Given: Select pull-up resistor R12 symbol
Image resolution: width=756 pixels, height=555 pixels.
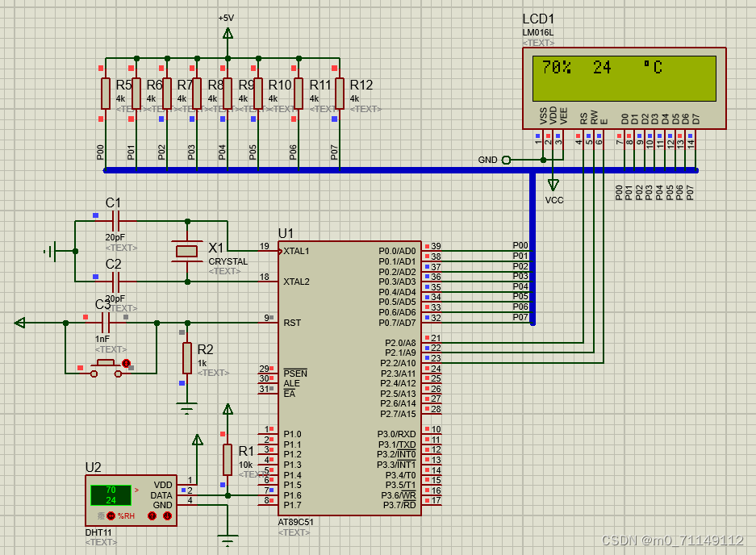Looking at the screenshot, I should coord(340,93).
